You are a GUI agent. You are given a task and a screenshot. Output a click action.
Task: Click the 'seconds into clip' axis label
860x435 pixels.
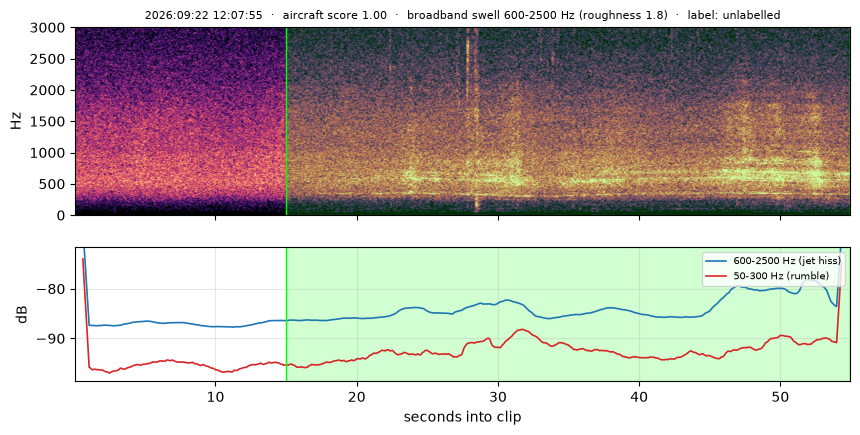click(x=462, y=417)
